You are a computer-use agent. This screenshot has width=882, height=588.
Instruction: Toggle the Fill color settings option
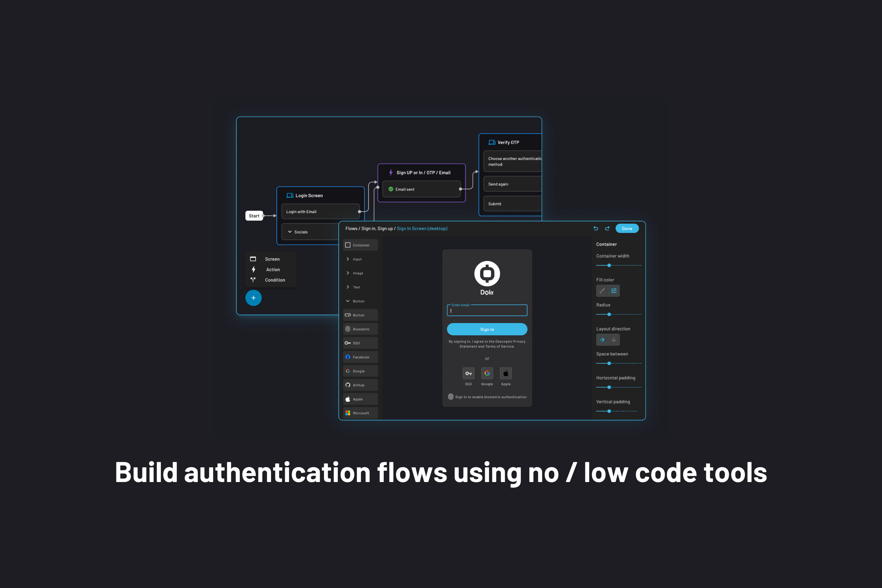point(614,291)
